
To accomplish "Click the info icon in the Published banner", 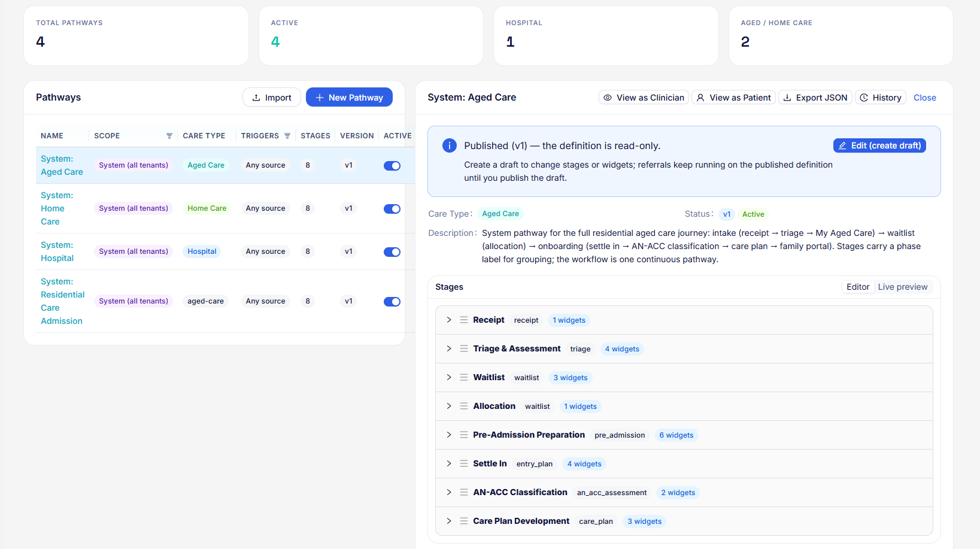I will [x=450, y=145].
